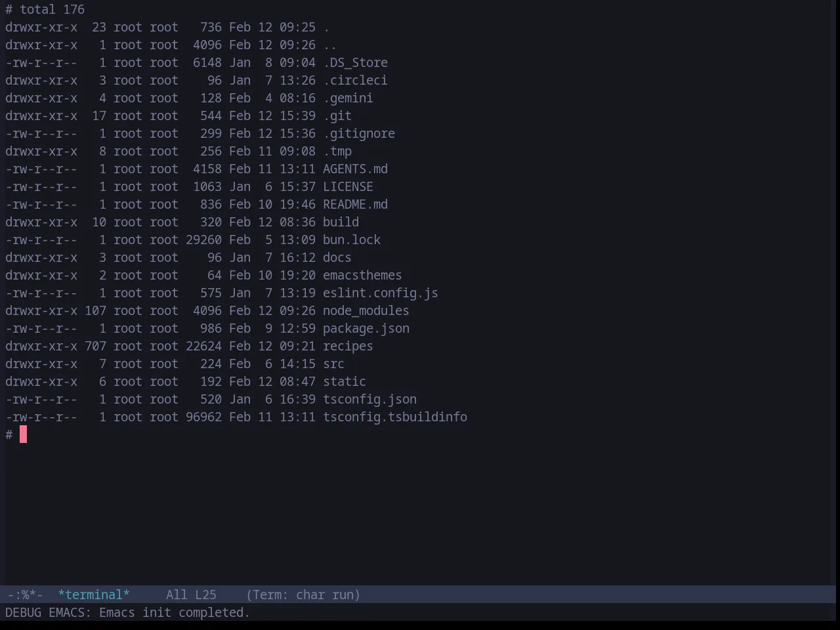This screenshot has width=840, height=630.
Task: Select the .gitignore file name
Action: (x=359, y=133)
